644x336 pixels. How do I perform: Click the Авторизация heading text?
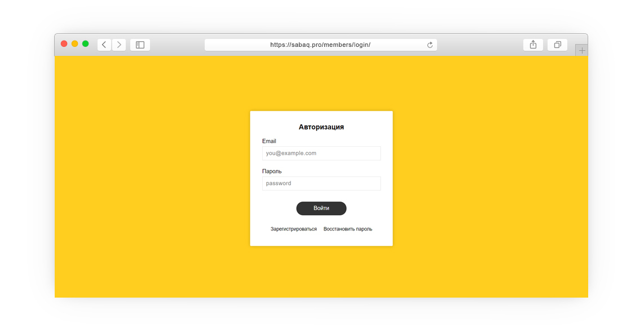(321, 127)
